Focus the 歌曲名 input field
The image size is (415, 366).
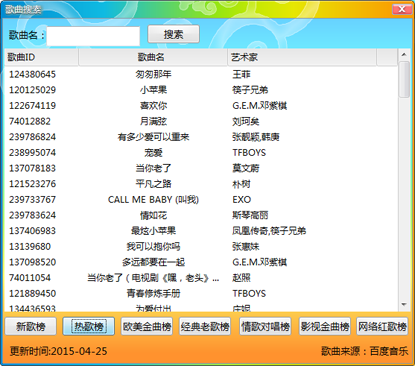(x=93, y=36)
